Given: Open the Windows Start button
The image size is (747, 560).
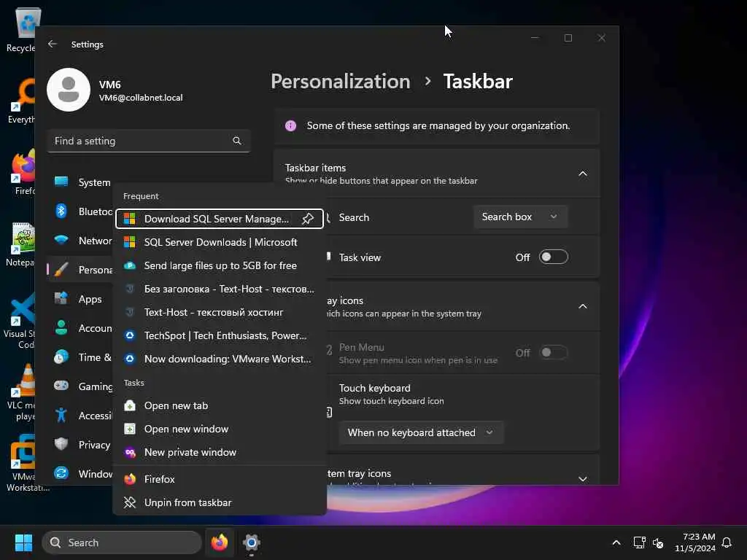Looking at the screenshot, I should click(x=23, y=542).
